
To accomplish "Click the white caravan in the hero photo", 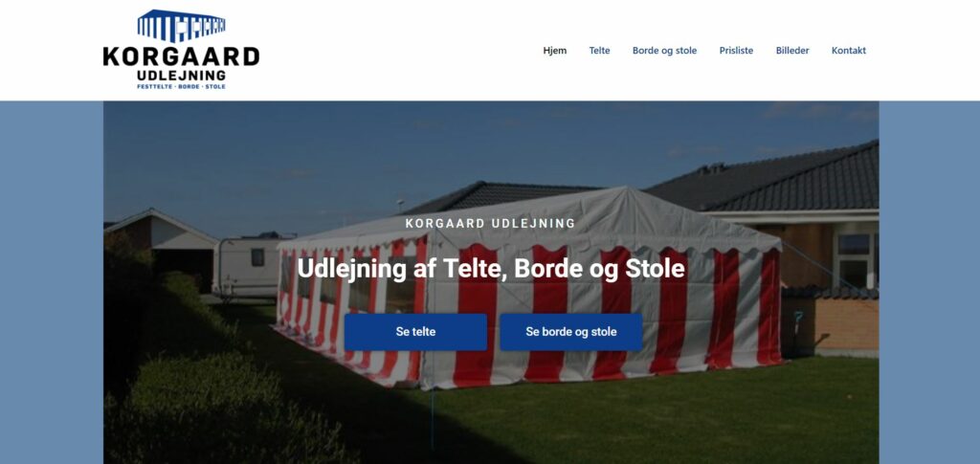I will click(x=247, y=265).
